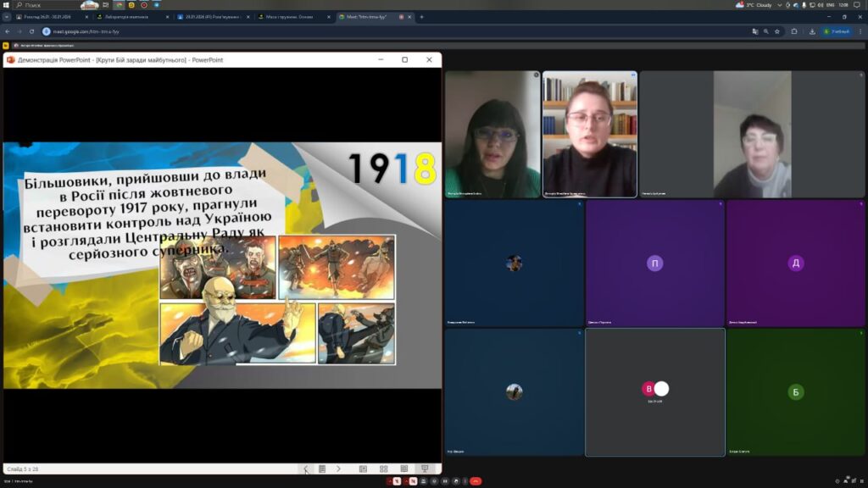Viewport: 868px width, 488px height.
Task: Open Slide Sorter view
Action: point(383,469)
